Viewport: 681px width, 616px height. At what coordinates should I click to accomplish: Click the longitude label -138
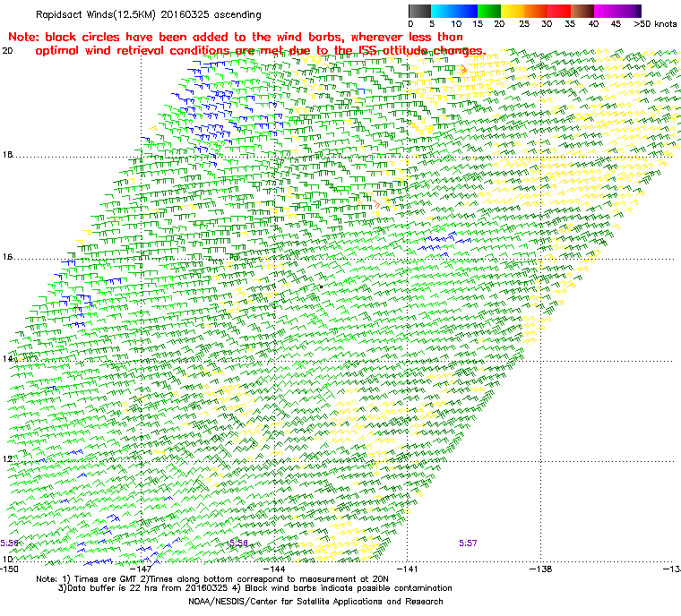tap(540, 569)
